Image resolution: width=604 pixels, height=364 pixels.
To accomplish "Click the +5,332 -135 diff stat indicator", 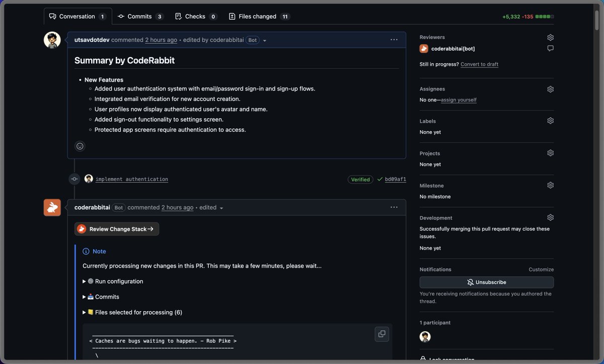I will click(x=528, y=17).
